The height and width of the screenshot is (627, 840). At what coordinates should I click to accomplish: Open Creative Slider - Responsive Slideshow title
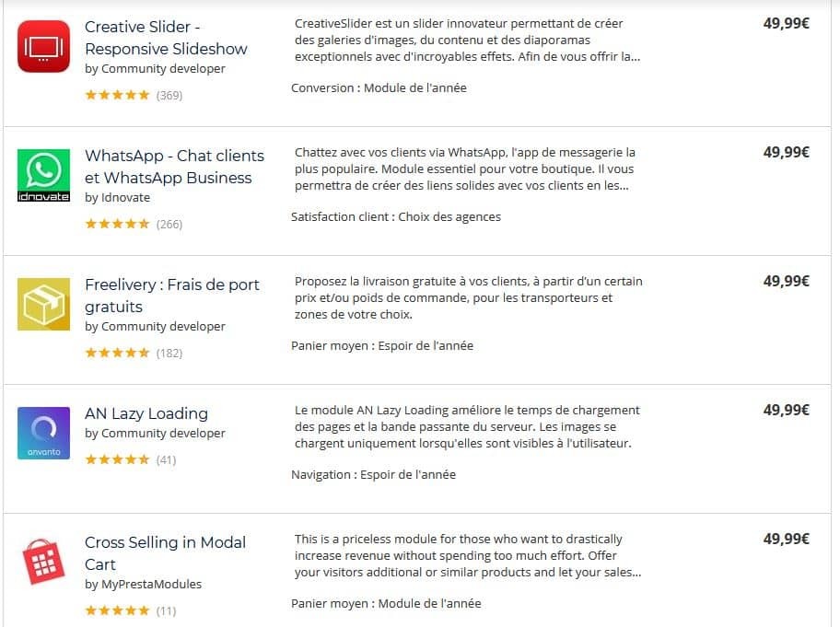click(x=166, y=38)
